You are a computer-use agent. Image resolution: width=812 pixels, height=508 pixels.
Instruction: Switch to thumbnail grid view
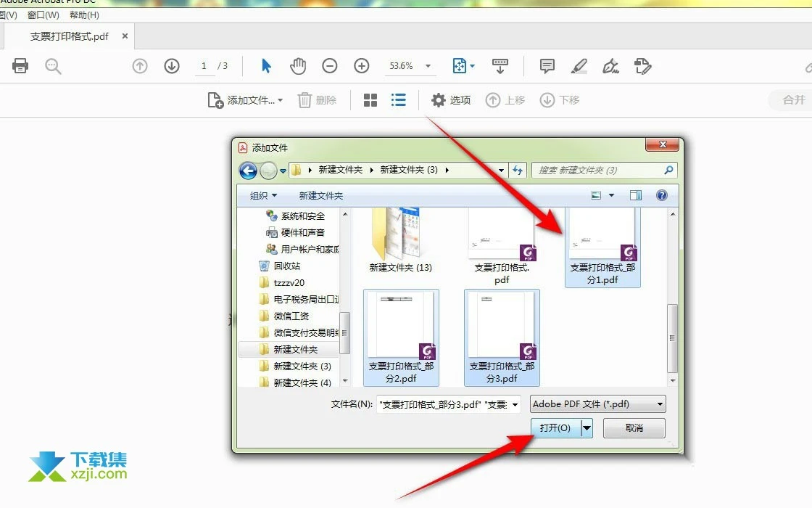coord(370,100)
